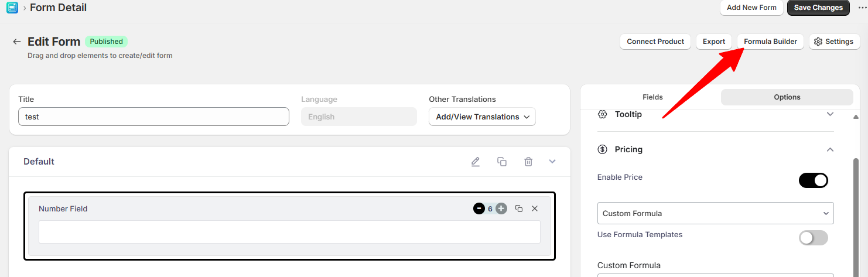Click the Published status badge
Image resolution: width=868 pixels, height=277 pixels.
[x=106, y=42]
